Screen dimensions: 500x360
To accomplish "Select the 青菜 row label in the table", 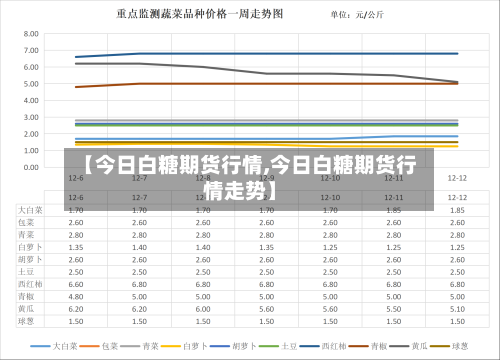I will 26,235.
